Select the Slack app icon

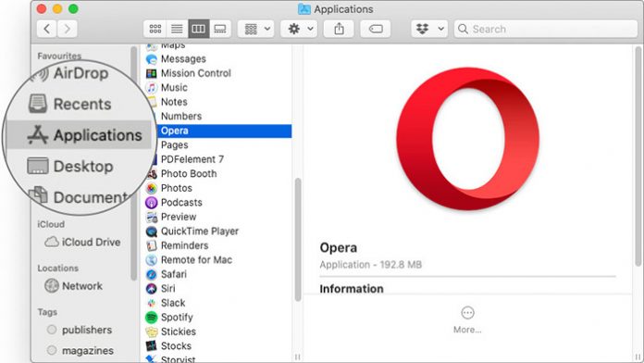coord(152,304)
